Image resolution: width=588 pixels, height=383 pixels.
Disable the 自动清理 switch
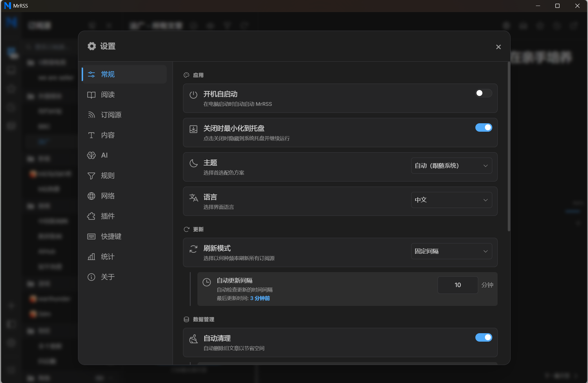coord(484,337)
